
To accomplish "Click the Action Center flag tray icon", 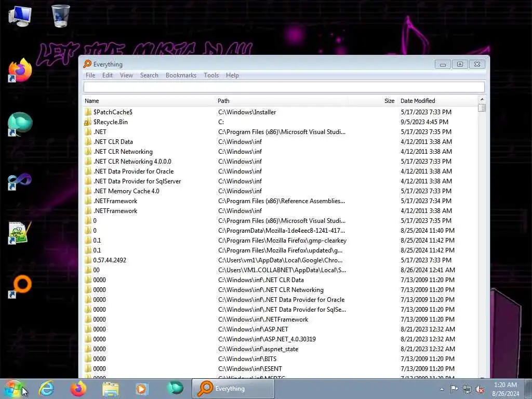I will 454,389.
